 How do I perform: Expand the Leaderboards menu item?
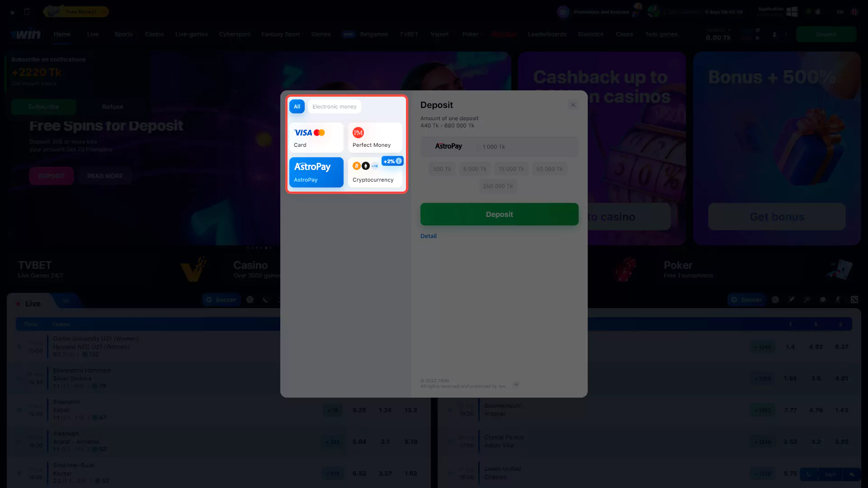point(547,34)
